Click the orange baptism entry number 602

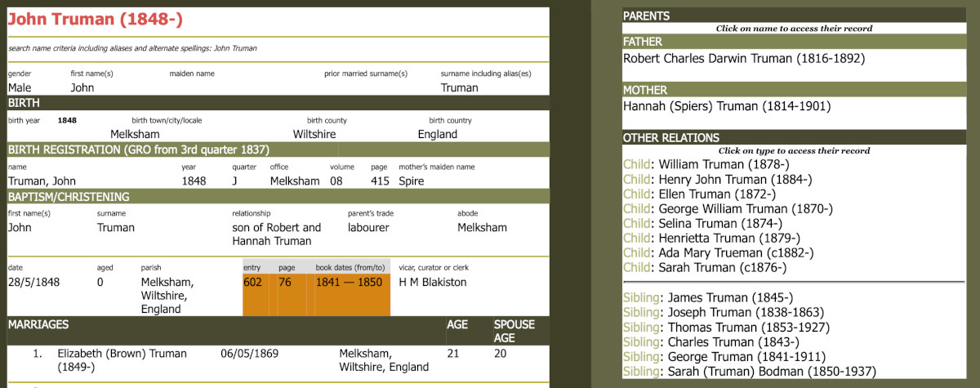tap(254, 283)
